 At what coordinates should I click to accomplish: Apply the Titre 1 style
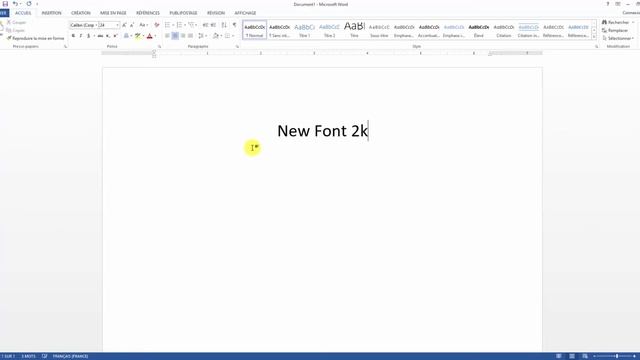[304, 30]
